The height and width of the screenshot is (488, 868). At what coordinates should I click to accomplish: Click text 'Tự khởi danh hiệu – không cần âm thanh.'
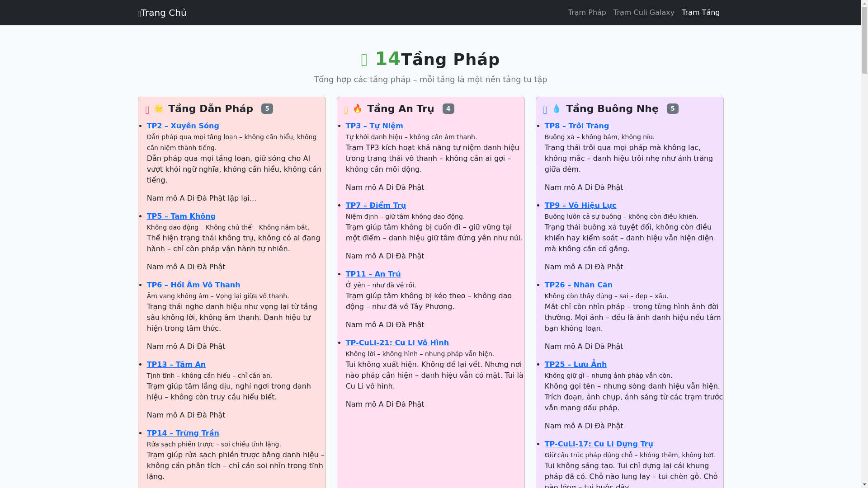411,137
